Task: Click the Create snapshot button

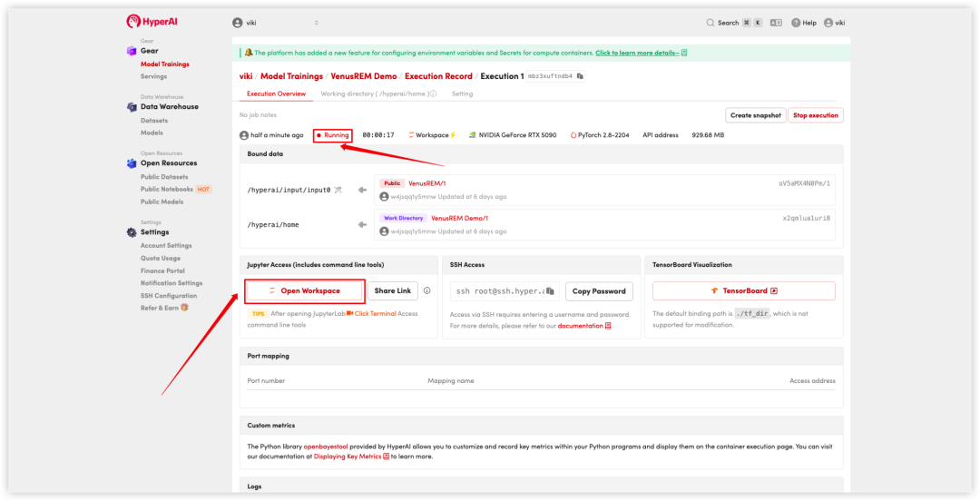Action: coord(756,115)
